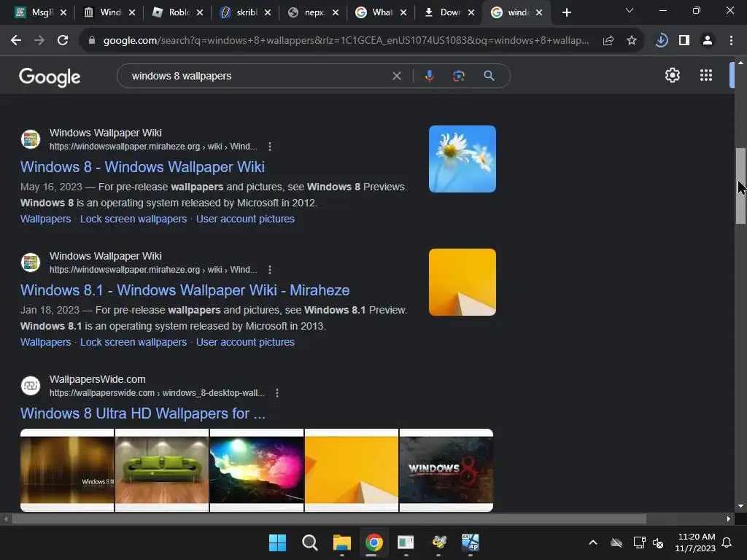
Task: Show hidden tray icons with the chevron
Action: coord(592,542)
